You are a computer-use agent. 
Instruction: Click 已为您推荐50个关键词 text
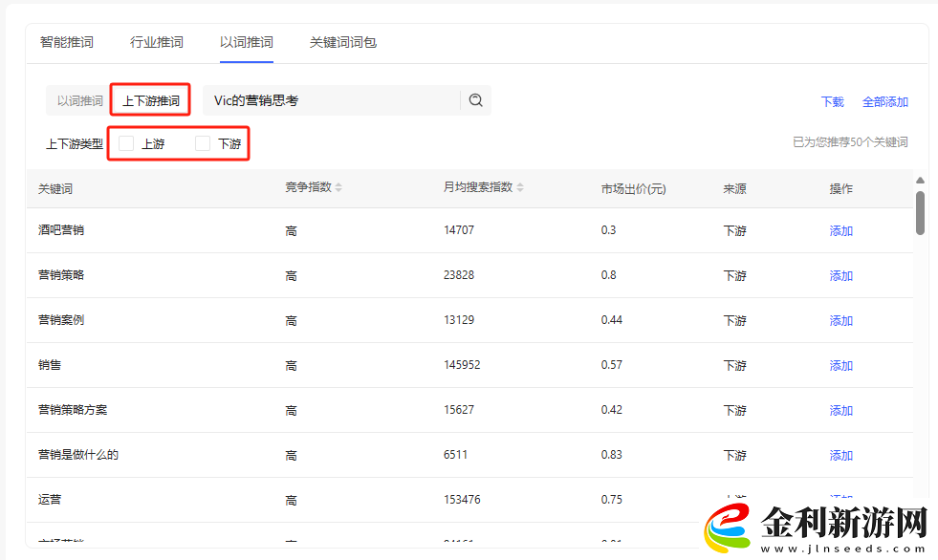(x=850, y=142)
